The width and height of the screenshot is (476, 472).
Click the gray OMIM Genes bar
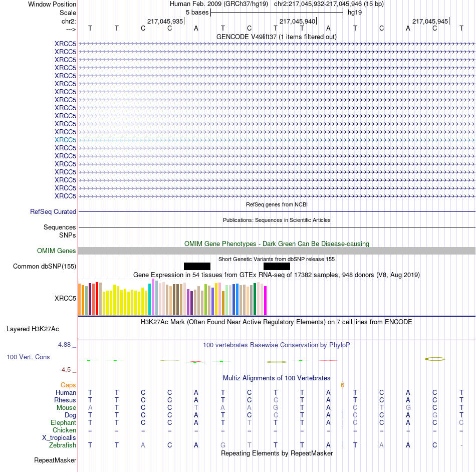click(x=277, y=251)
